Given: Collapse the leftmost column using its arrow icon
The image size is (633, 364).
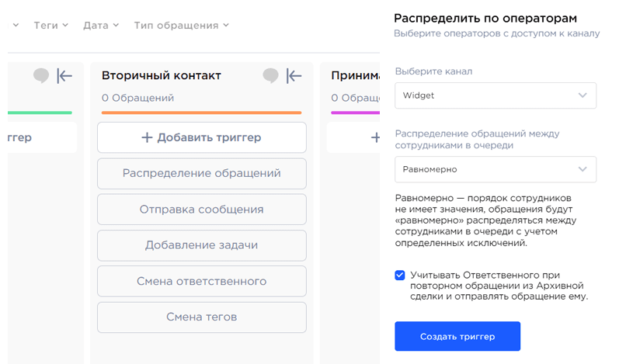Looking at the screenshot, I should point(64,75).
